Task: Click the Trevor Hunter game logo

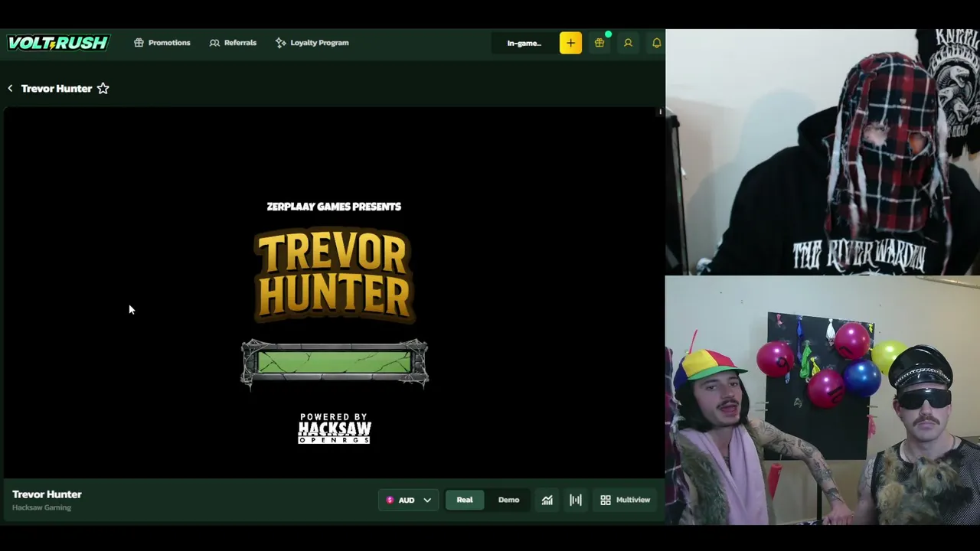Action: [x=334, y=275]
